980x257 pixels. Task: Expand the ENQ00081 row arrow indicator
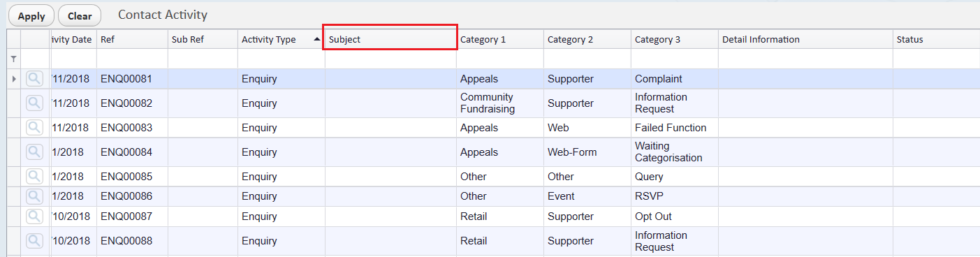pyautogui.click(x=14, y=79)
